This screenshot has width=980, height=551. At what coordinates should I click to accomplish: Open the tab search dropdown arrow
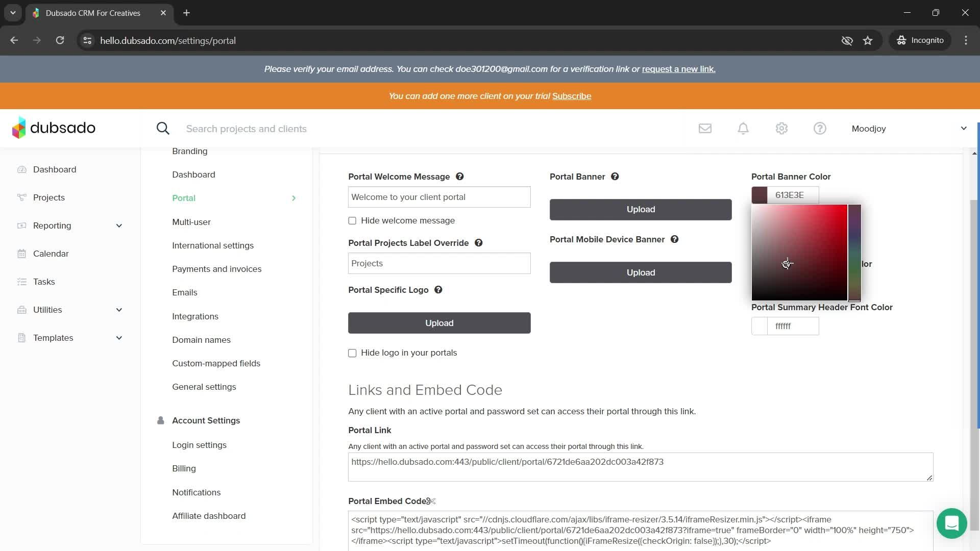pyautogui.click(x=13, y=13)
